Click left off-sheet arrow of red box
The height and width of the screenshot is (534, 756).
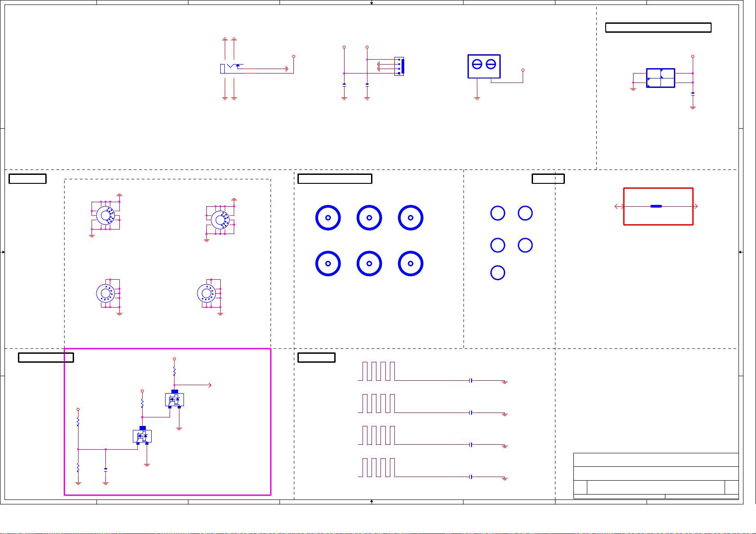coord(619,206)
